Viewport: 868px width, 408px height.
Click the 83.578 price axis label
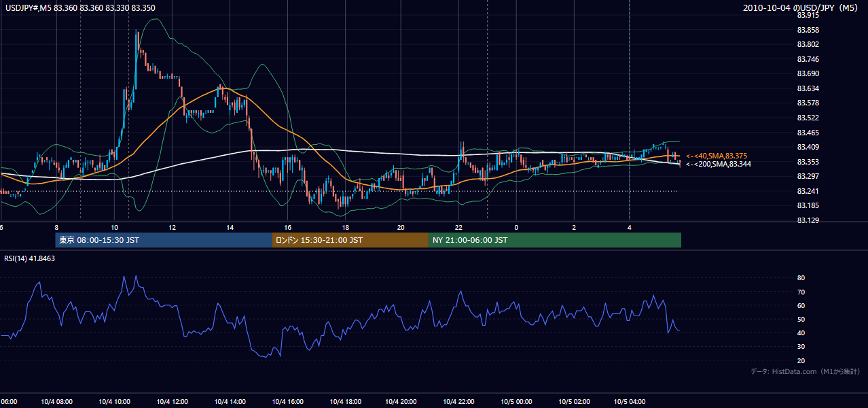point(808,103)
